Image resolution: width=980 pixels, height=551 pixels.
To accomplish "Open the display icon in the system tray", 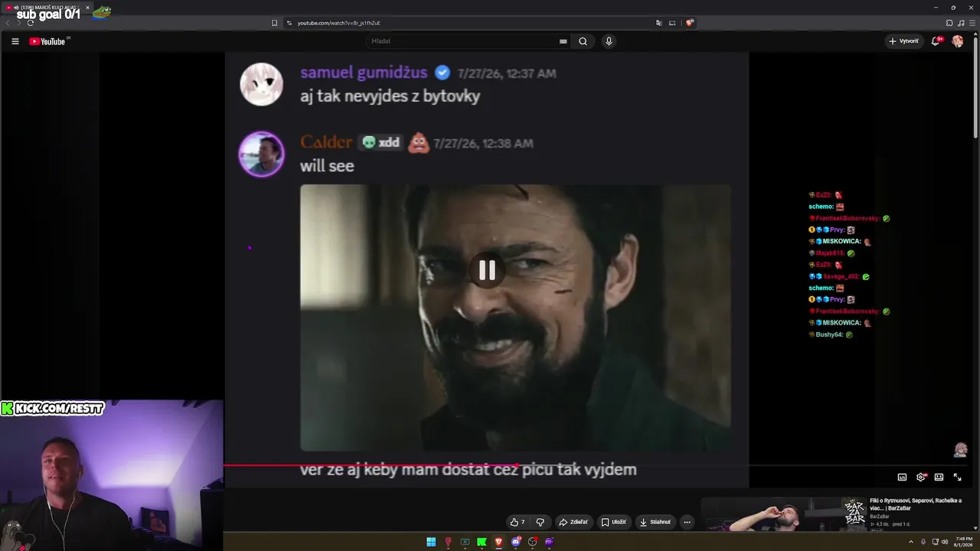I will click(x=935, y=542).
